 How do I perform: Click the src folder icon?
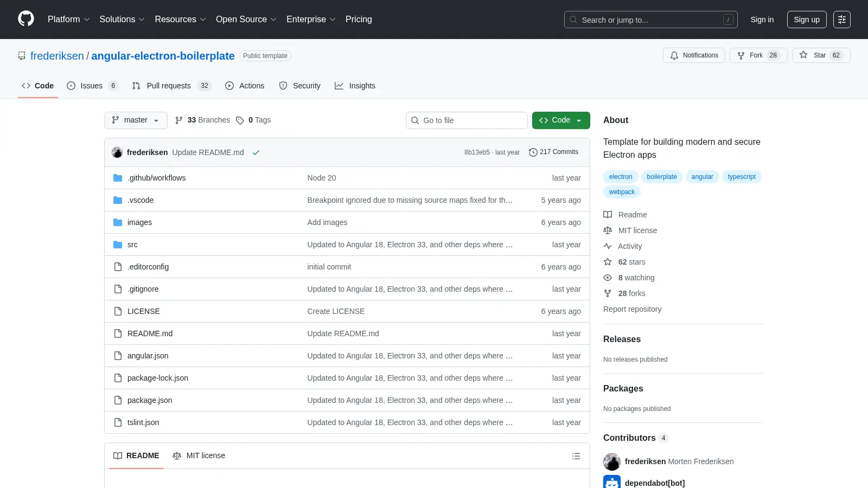(118, 245)
